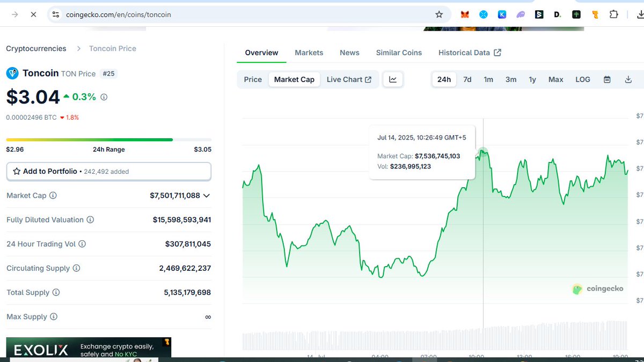This screenshot has width=644, height=362.
Task: Click the Toncoin Price breadcrumb
Action: click(x=113, y=48)
